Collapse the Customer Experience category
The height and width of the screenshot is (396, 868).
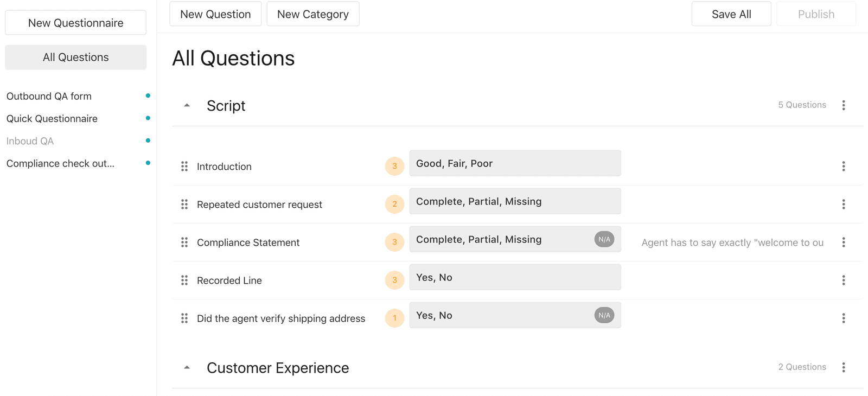187,367
